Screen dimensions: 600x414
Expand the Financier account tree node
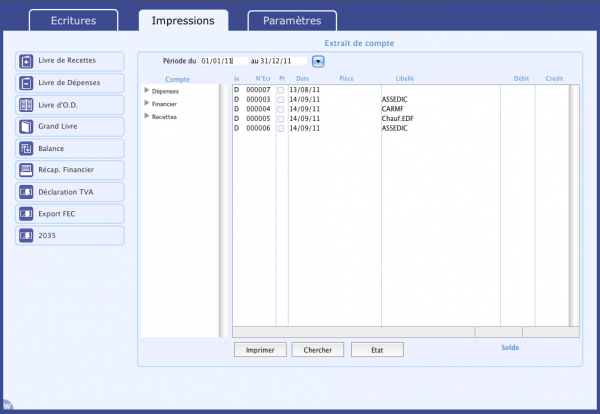click(147, 103)
